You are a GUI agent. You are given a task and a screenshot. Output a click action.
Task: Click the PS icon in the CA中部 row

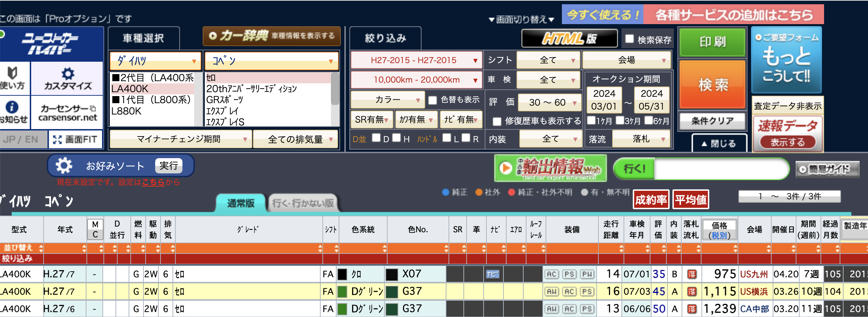tap(587, 309)
